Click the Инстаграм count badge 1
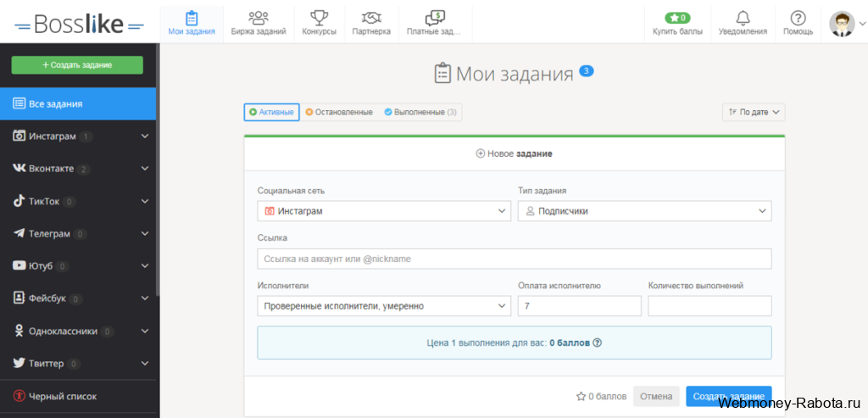Screen dimensions: 868x418 point(86,137)
